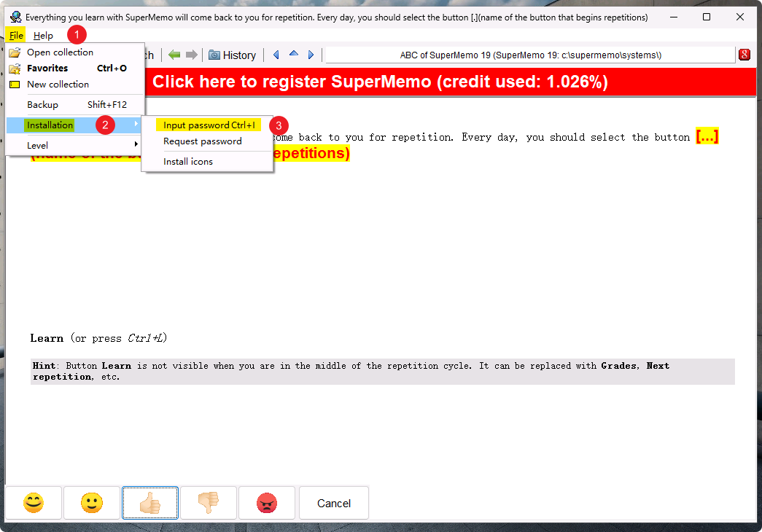
Task: Click the SuperMemo app icon in title bar
Action: coord(15,17)
